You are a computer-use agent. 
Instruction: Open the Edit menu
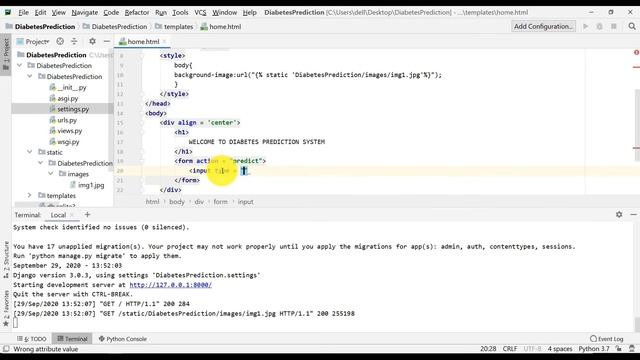coord(40,12)
